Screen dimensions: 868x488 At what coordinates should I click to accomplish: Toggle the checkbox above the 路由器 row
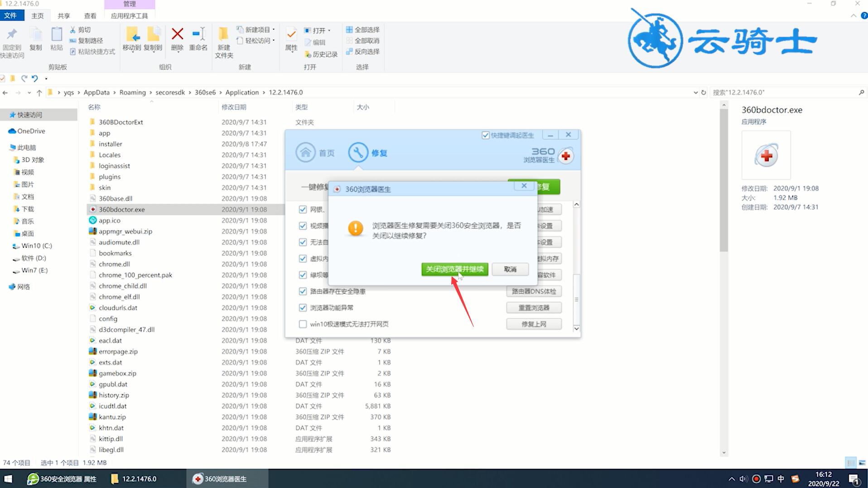(303, 275)
